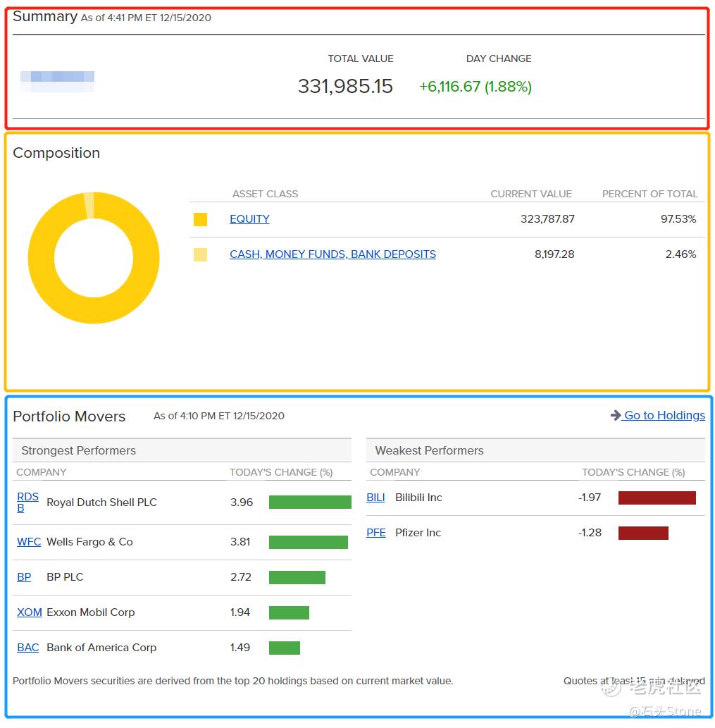Open the XOM ticker link
Image resolution: width=715 pixels, height=728 pixels.
pos(29,612)
